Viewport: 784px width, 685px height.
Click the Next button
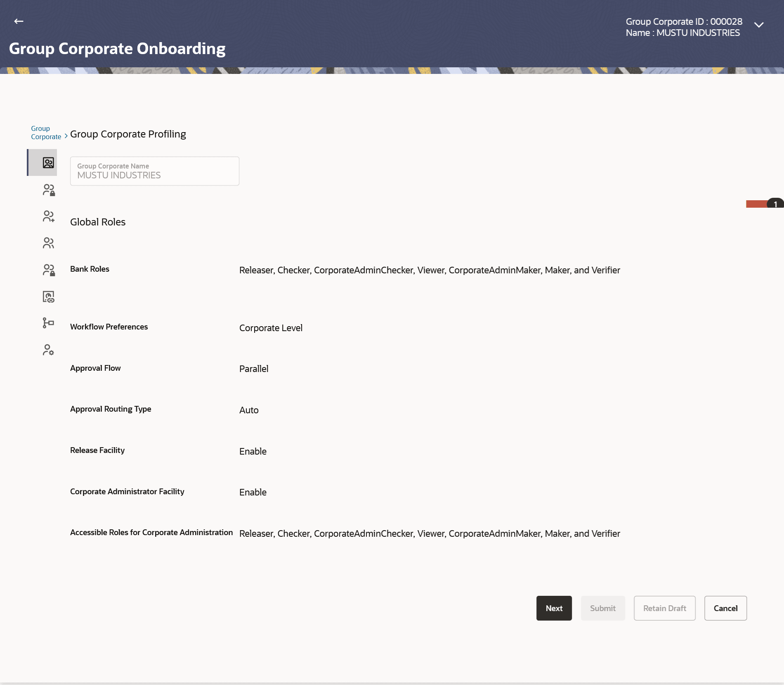(554, 608)
